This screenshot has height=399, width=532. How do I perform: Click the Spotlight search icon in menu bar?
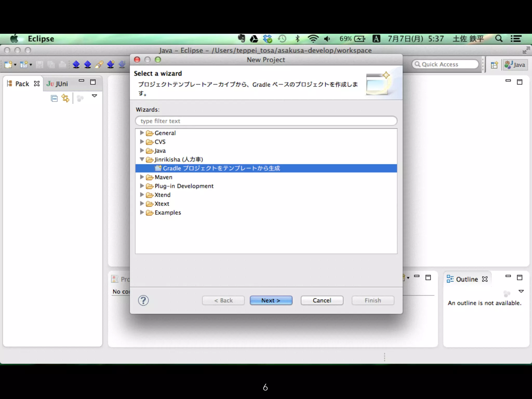498,39
